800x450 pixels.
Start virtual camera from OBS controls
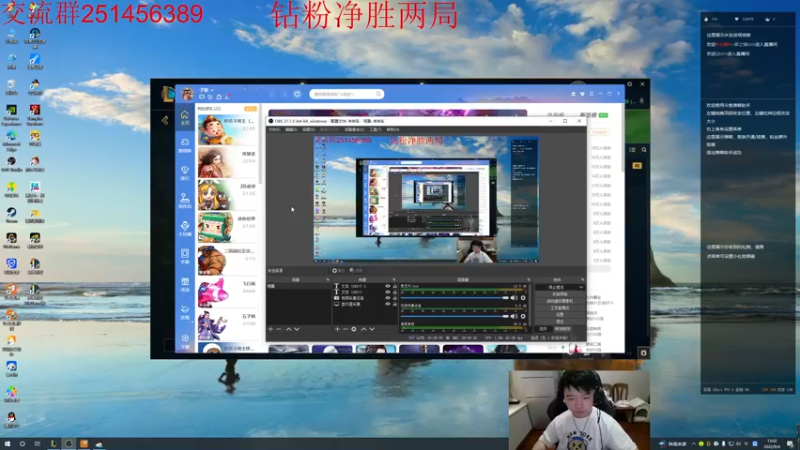coord(560,301)
